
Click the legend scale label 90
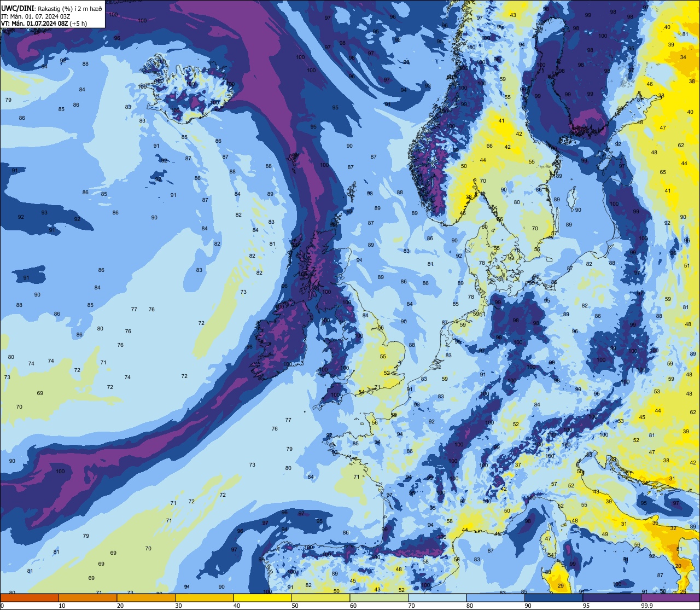tap(528, 606)
